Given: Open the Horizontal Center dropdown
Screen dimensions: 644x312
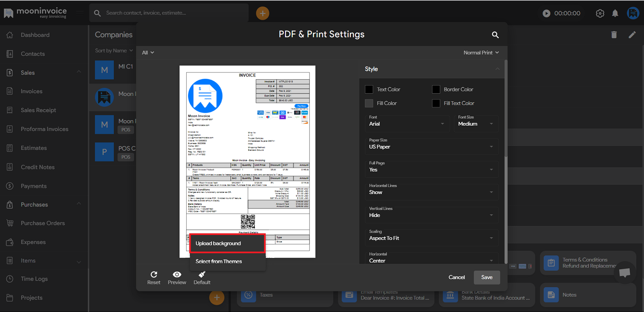Looking at the screenshot, I should point(432,258).
